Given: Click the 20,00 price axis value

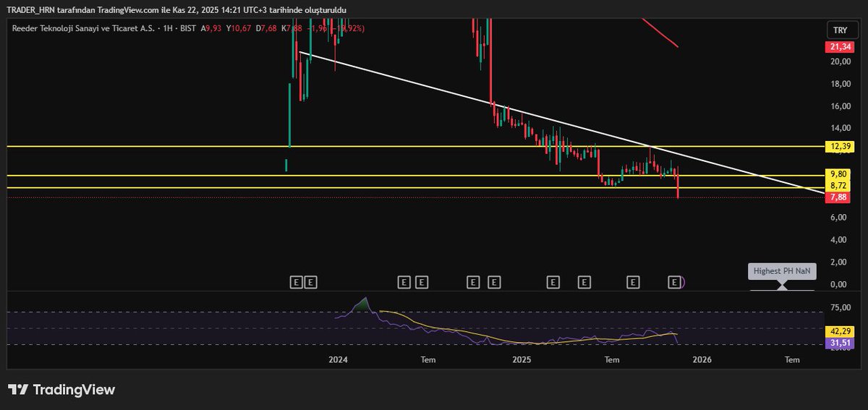Looking at the screenshot, I should 840,61.
